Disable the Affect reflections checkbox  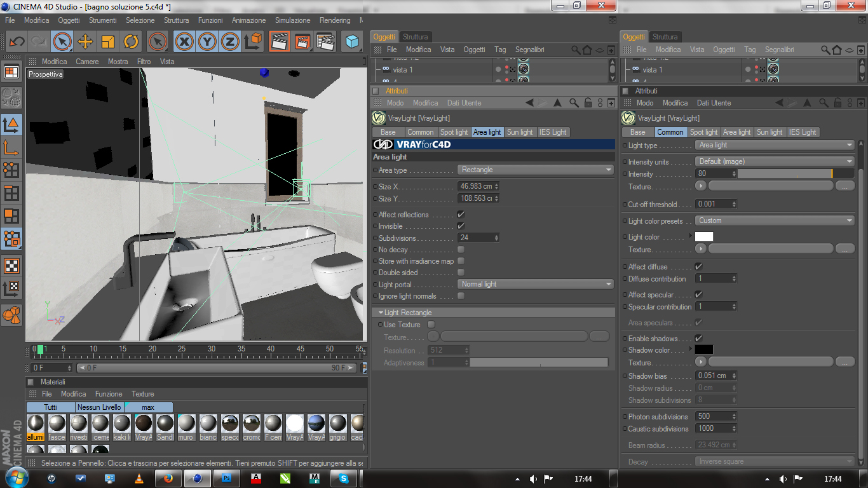click(461, 215)
